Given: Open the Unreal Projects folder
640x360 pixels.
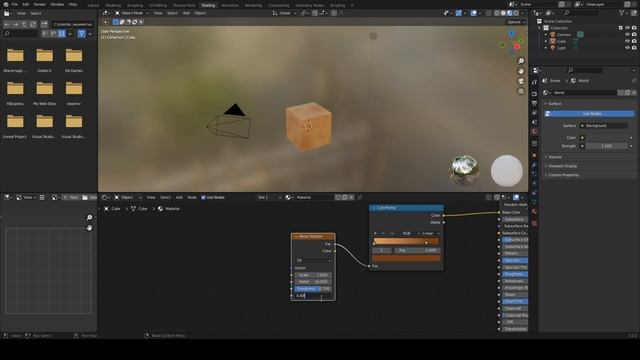Looking at the screenshot, I should 15,125.
